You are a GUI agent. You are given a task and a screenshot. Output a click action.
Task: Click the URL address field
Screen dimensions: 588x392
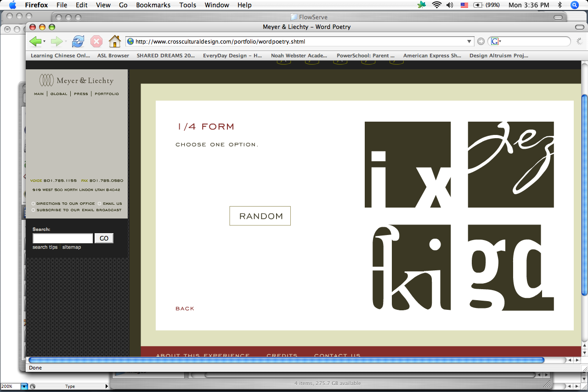point(300,41)
